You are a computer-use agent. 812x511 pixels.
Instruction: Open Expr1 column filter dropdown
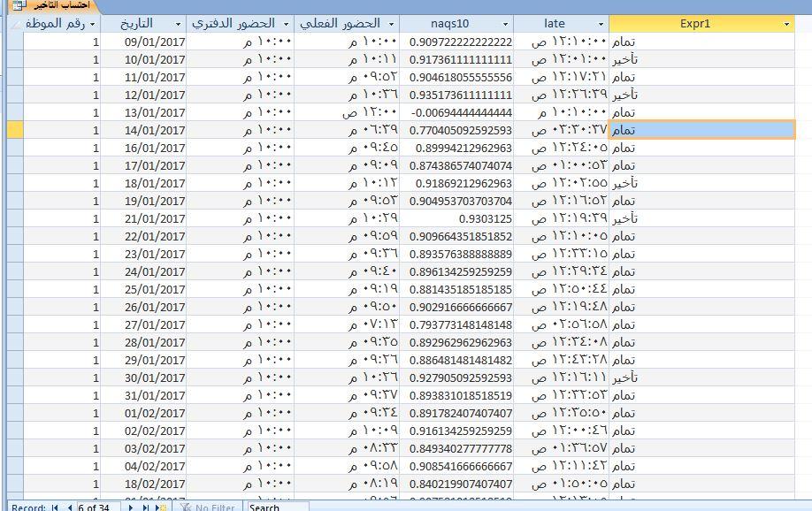point(786,24)
